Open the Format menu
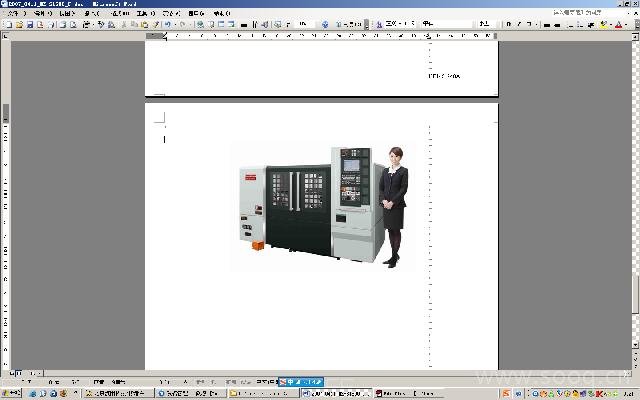 120,13
